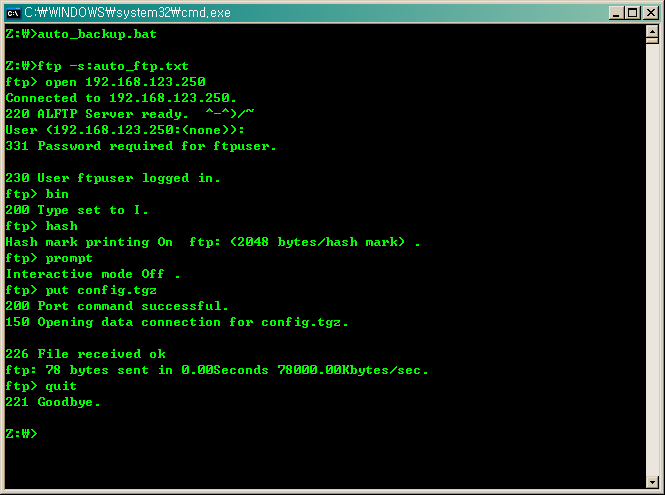Click 'Interactive mode Off .' line
665x495 pixels.
point(93,274)
